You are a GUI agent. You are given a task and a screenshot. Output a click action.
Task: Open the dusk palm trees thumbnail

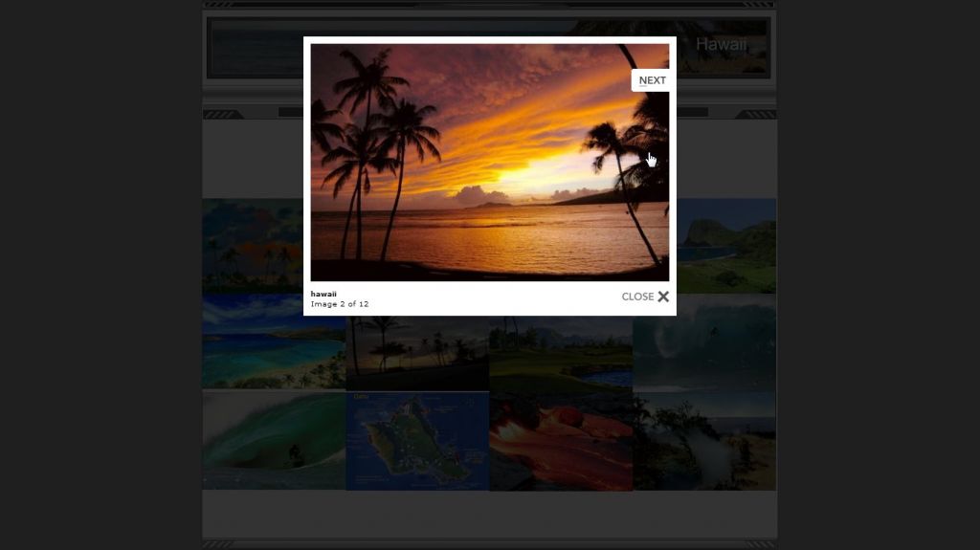click(417, 354)
